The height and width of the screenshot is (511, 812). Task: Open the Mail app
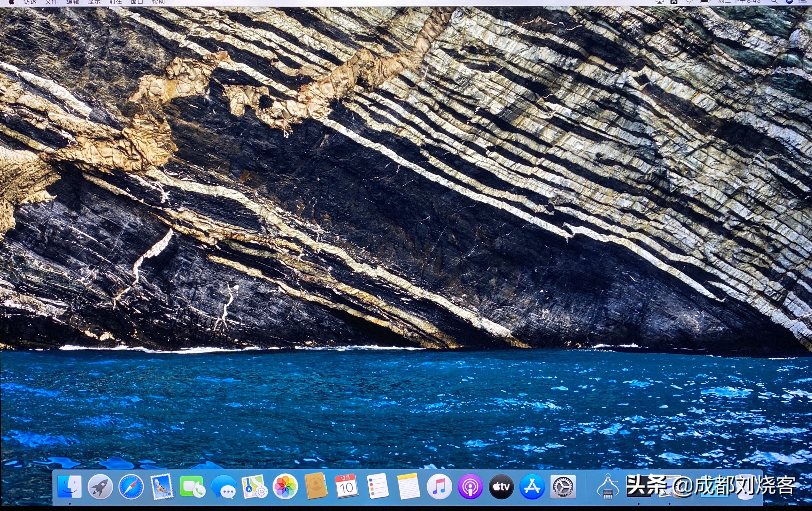tap(163, 487)
